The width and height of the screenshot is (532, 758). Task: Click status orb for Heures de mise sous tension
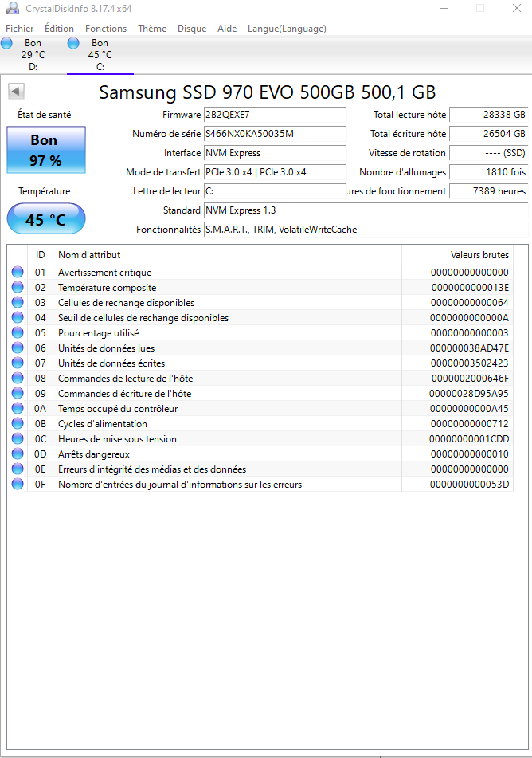(18, 438)
